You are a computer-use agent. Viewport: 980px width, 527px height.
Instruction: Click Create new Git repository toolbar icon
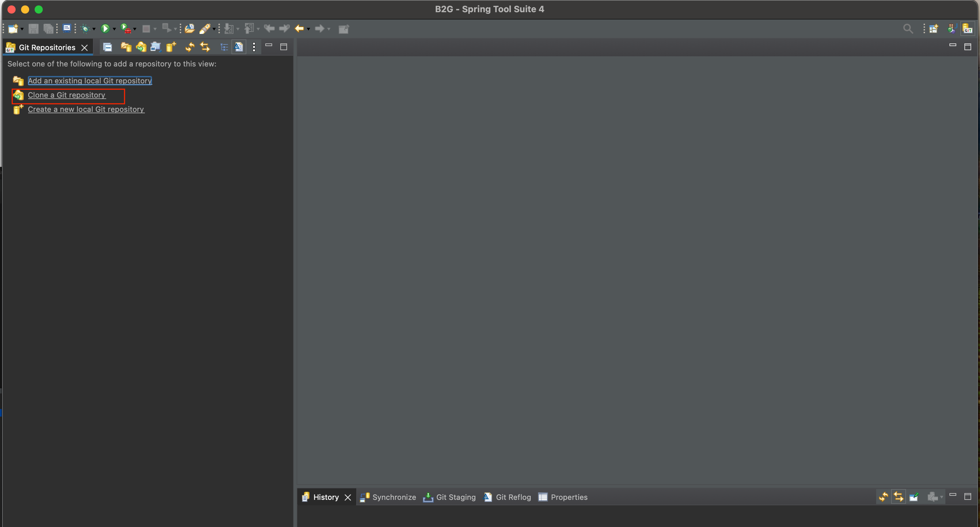pyautogui.click(x=171, y=47)
